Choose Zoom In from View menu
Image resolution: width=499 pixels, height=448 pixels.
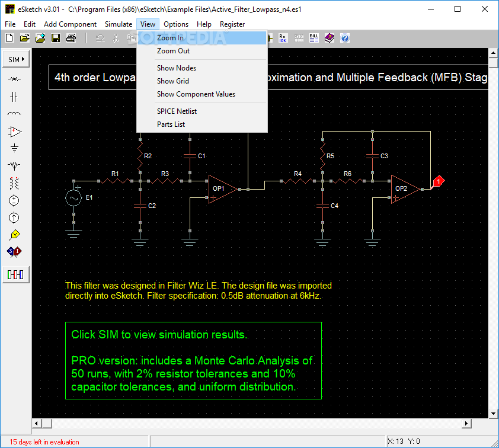202,38
